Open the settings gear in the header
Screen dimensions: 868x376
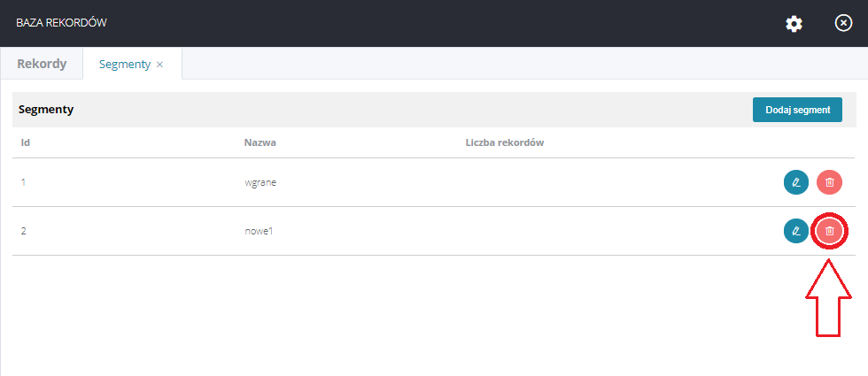tap(794, 24)
